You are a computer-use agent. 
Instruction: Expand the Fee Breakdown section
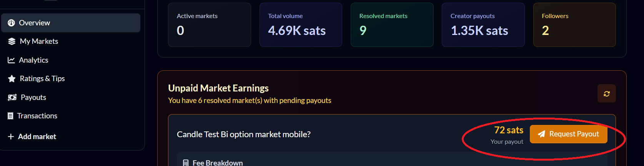coord(218,163)
